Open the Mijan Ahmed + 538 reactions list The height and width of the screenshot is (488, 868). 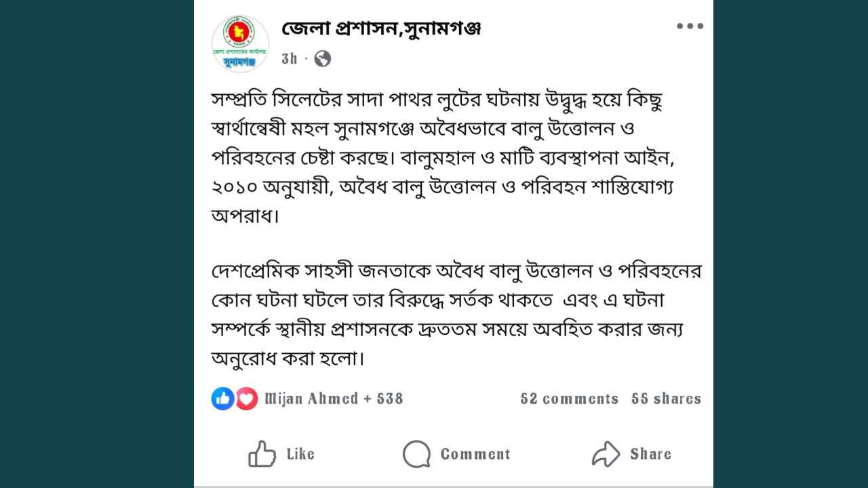(334, 399)
